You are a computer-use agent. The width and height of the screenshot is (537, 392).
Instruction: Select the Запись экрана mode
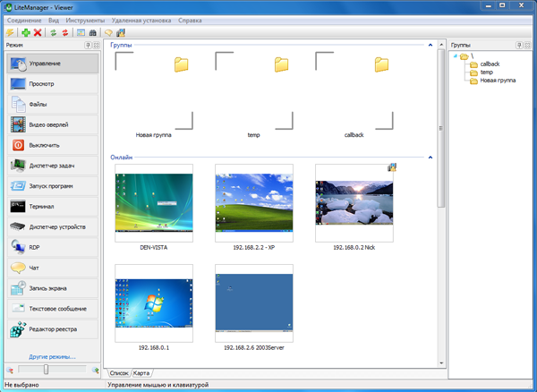(x=53, y=288)
